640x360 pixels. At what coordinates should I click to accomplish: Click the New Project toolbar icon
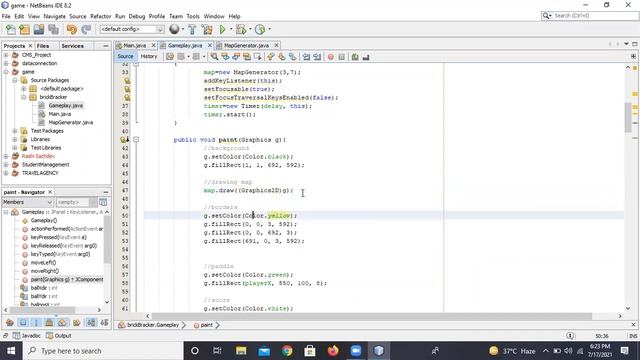[24, 29]
